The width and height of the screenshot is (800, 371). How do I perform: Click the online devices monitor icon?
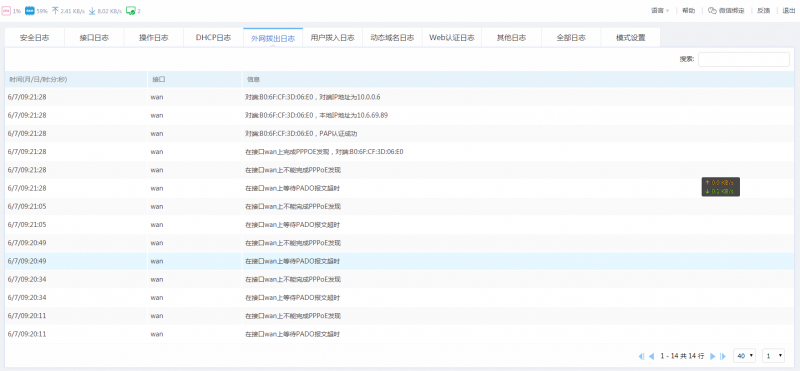tap(131, 11)
